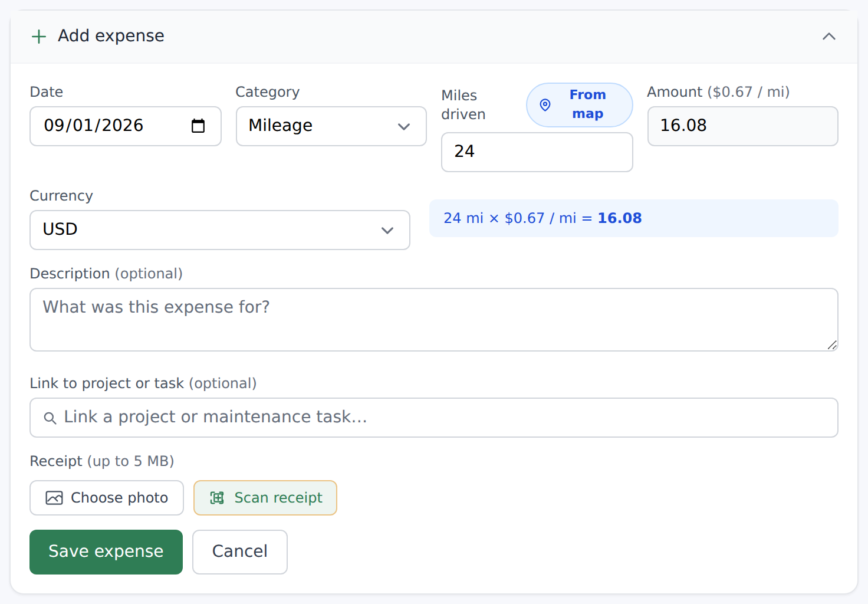This screenshot has height=604, width=868.
Task: Click the resize grip on the Description box
Action: pos(832,345)
